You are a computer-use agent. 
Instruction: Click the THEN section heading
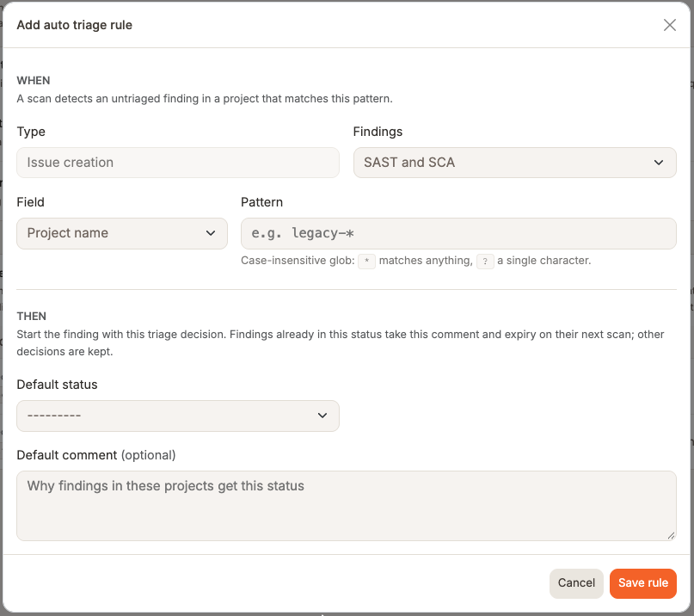coord(32,317)
